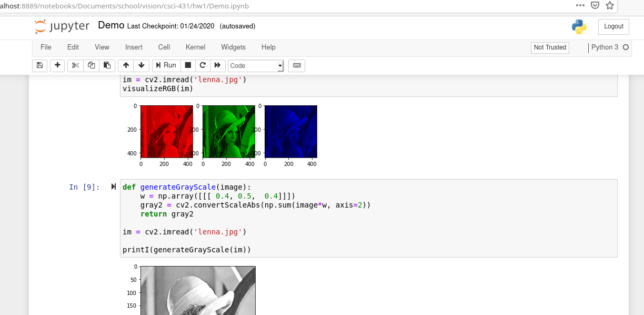Click the Jupyter logo to open dashboard

(62, 26)
